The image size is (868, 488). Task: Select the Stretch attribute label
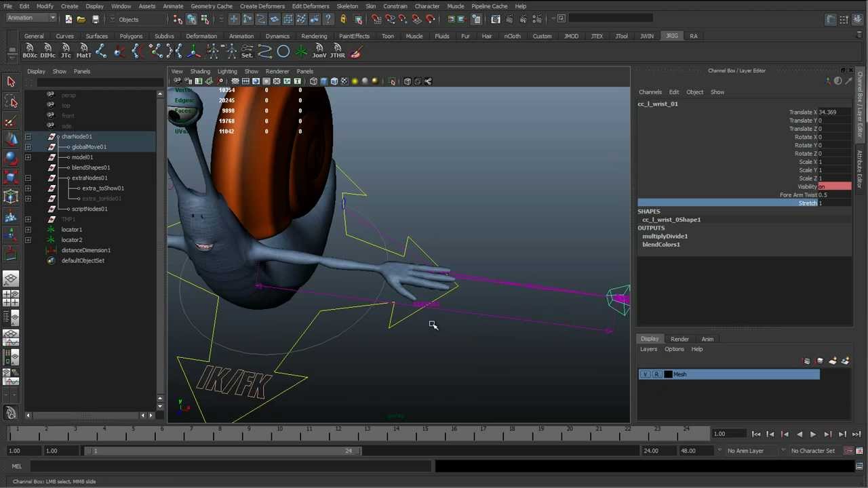pyautogui.click(x=807, y=203)
